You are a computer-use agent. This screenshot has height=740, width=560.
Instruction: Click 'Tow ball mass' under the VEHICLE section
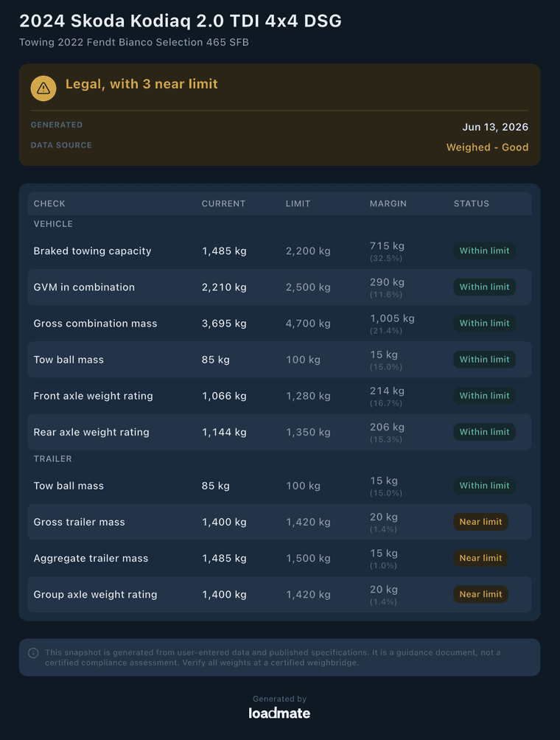[69, 360]
